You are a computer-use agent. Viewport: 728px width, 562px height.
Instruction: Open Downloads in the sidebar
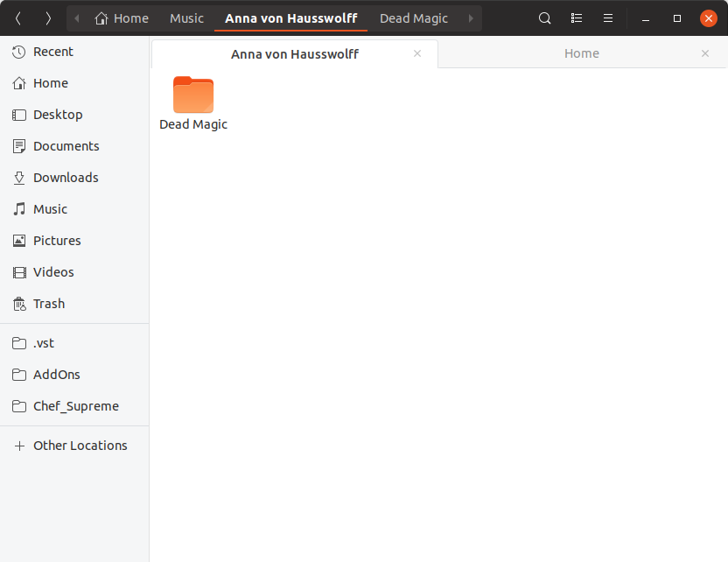coord(74,178)
